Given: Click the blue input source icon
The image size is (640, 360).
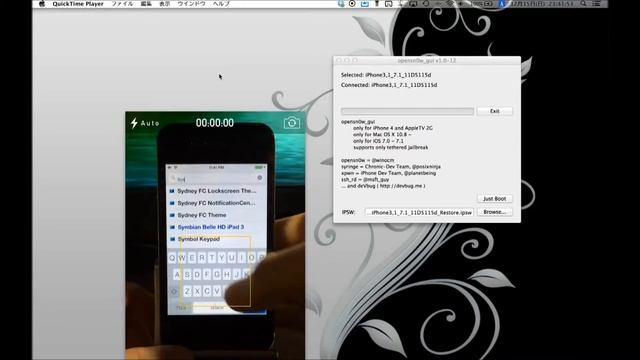Looking at the screenshot, I should pyautogui.click(x=502, y=4).
